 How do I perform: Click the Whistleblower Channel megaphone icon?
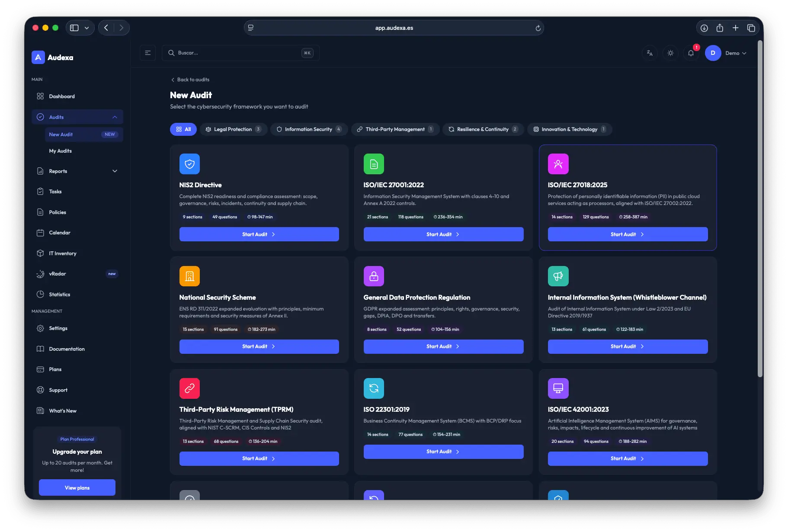click(558, 276)
